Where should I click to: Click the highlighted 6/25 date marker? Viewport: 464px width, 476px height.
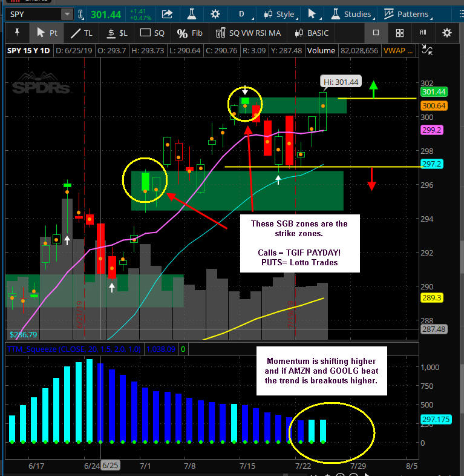pyautogui.click(x=110, y=465)
